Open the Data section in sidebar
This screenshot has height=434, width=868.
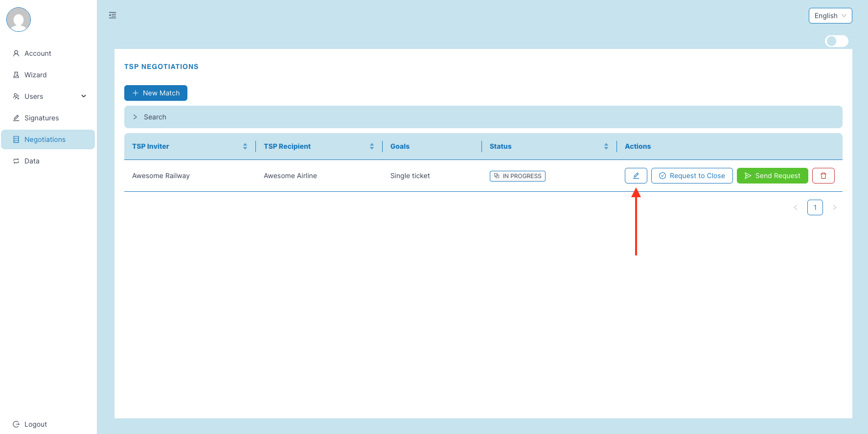tap(32, 161)
